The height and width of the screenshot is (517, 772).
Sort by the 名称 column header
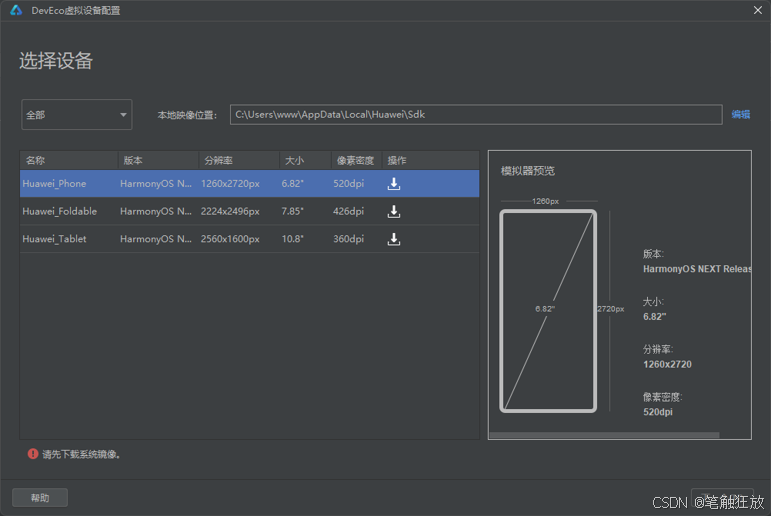tap(69, 161)
